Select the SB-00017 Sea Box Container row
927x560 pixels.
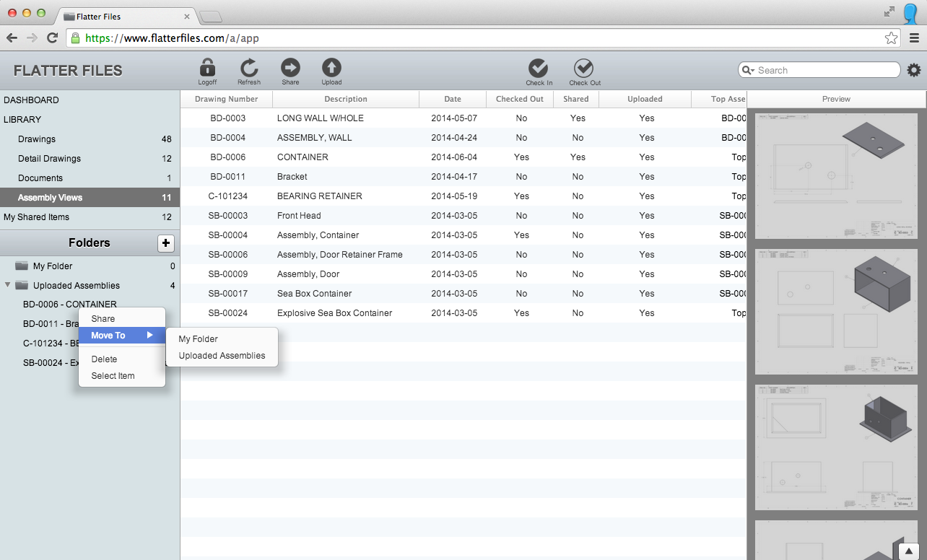[463, 294]
